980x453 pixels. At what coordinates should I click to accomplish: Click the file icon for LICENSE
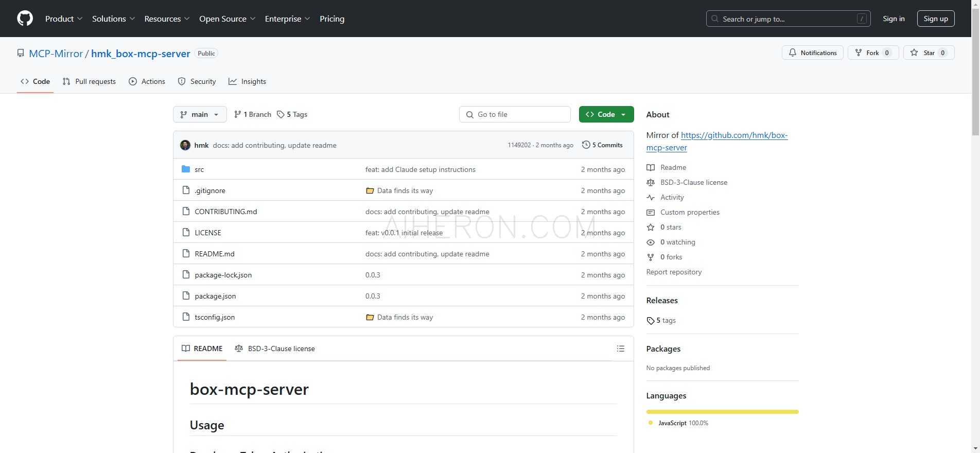click(186, 232)
